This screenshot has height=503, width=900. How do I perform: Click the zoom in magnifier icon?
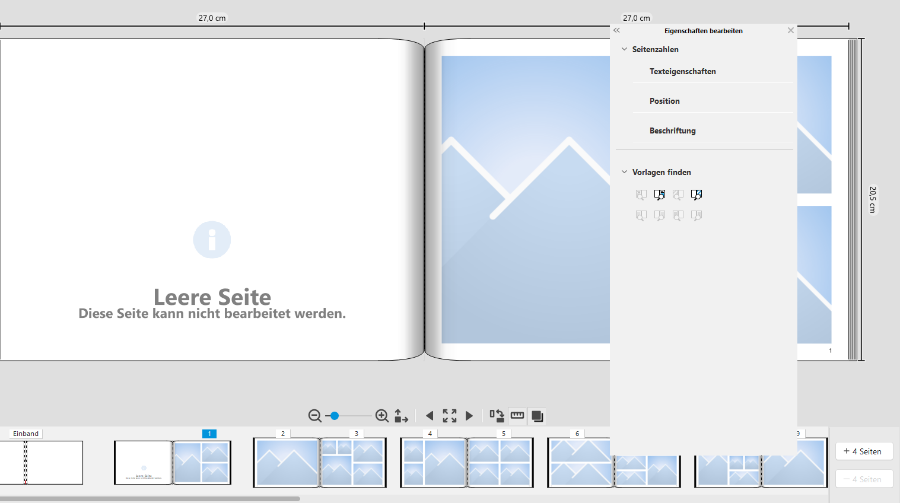coord(382,415)
